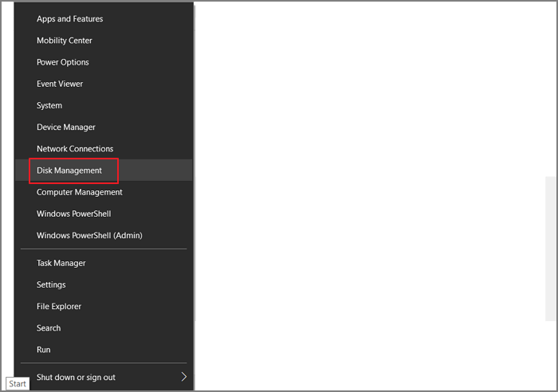The width and height of the screenshot is (558, 392).
Task: Select Mobility Center menu entry
Action: [x=65, y=41]
